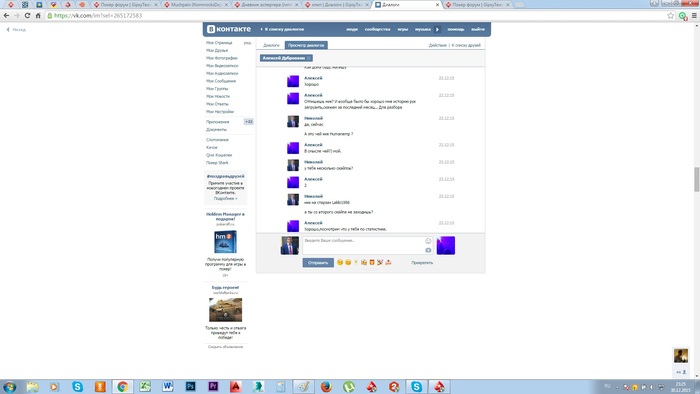Click the Николай avatar beside the message box
Viewport: 700px width, 394px height.
tap(290, 245)
